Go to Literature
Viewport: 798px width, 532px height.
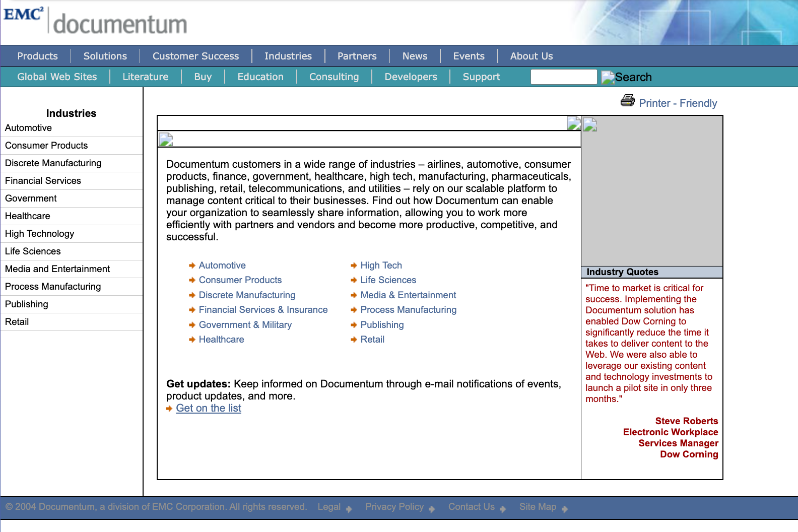coord(146,77)
